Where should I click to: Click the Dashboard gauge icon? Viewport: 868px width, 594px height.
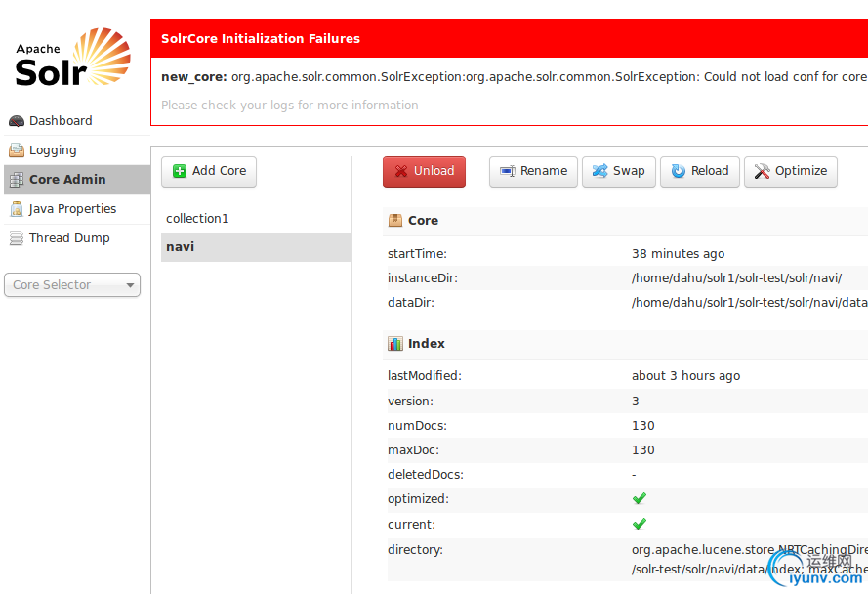(17, 121)
